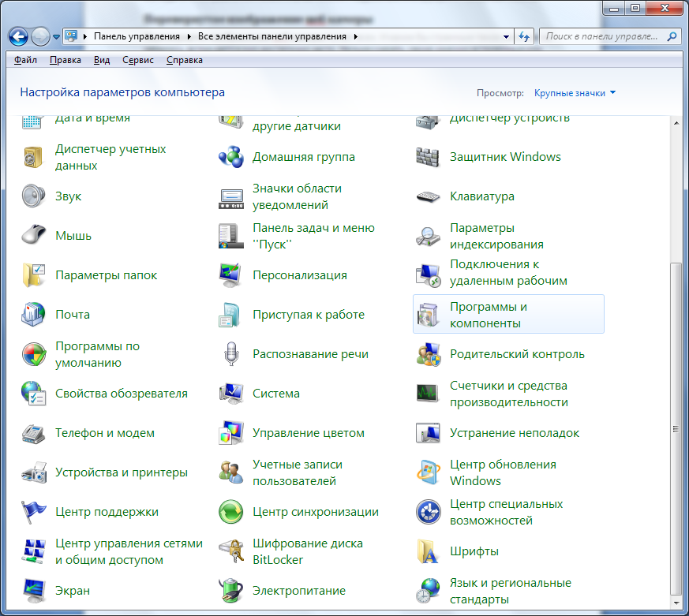The image size is (689, 616).
Task: Open the Почта mail icon
Action: (x=33, y=315)
